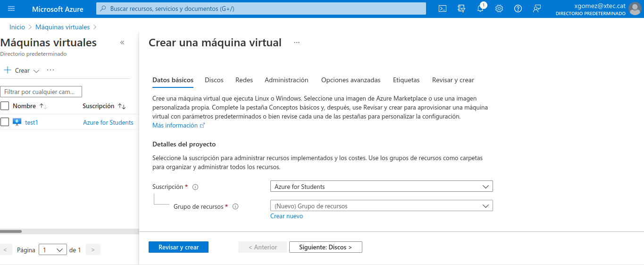
Task: Switch to the Etiquetas tab
Action: point(406,80)
